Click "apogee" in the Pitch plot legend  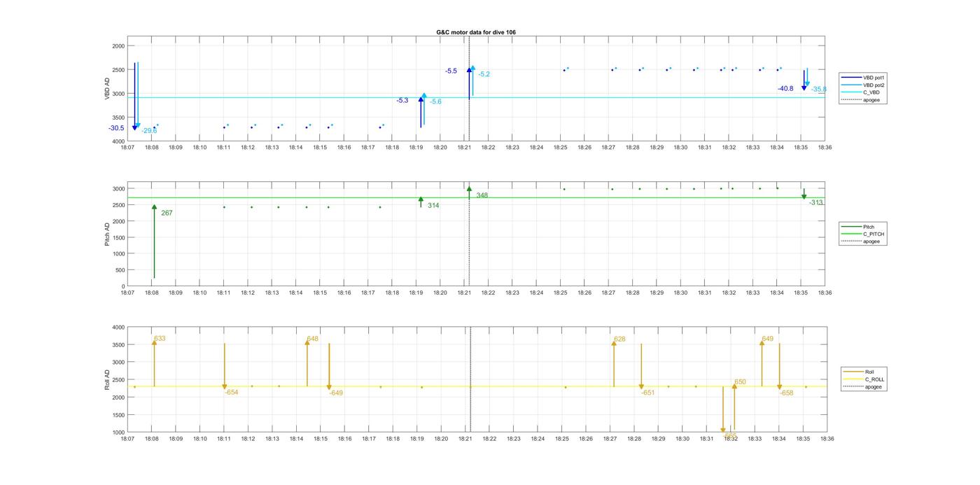click(x=862, y=241)
